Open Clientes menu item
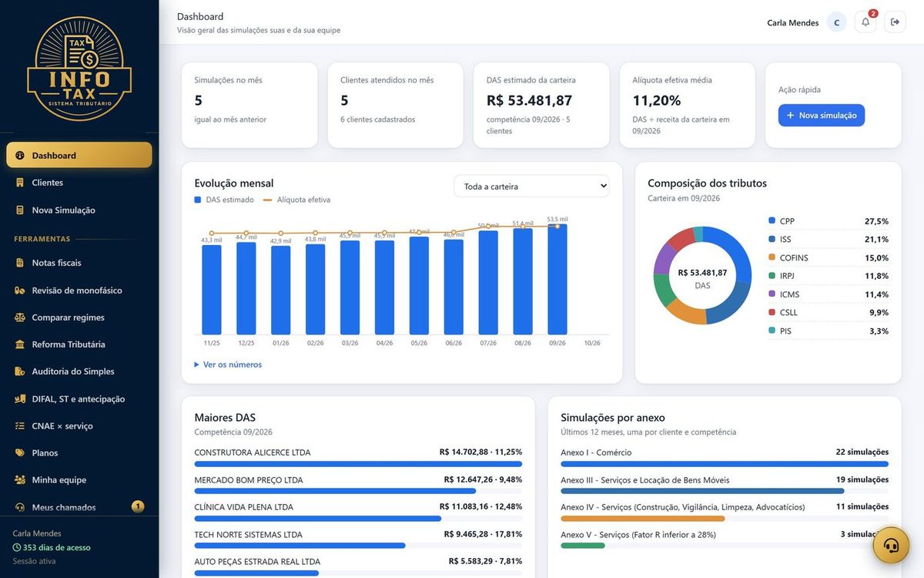Image resolution: width=924 pixels, height=578 pixels. (79, 183)
